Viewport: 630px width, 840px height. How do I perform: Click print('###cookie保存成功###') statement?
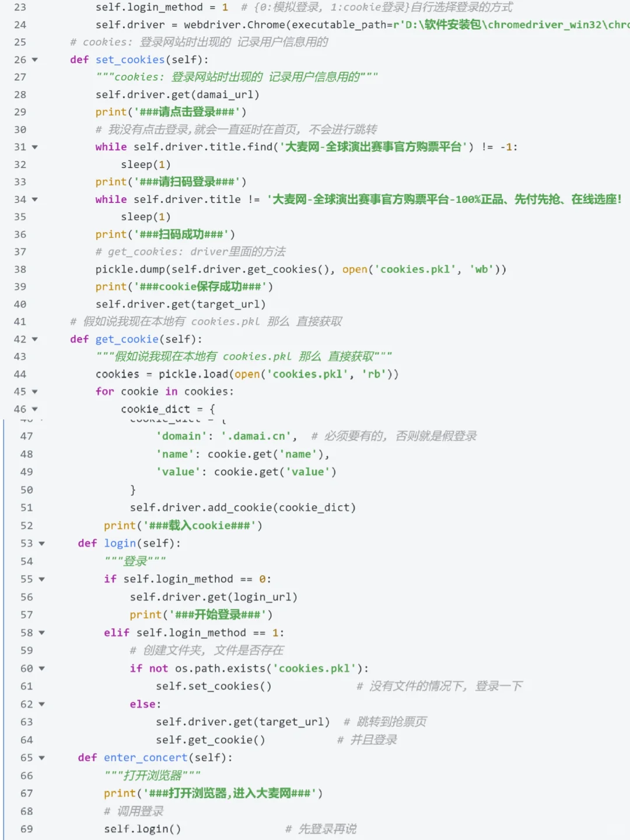(184, 286)
